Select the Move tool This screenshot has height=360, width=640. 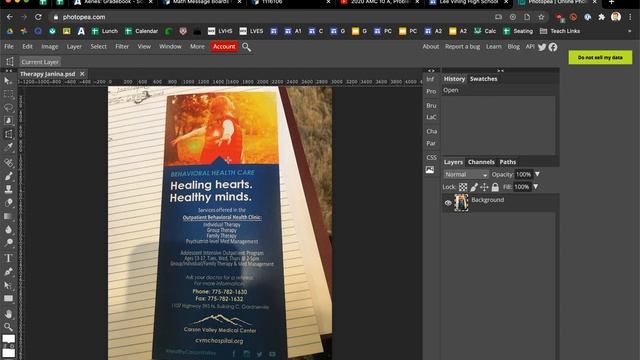click(x=8, y=81)
